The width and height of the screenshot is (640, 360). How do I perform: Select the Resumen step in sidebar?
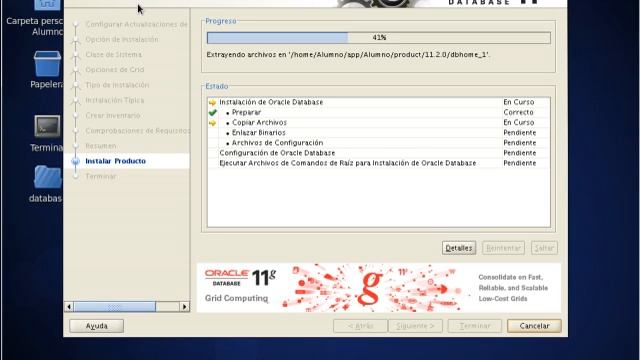point(101,146)
